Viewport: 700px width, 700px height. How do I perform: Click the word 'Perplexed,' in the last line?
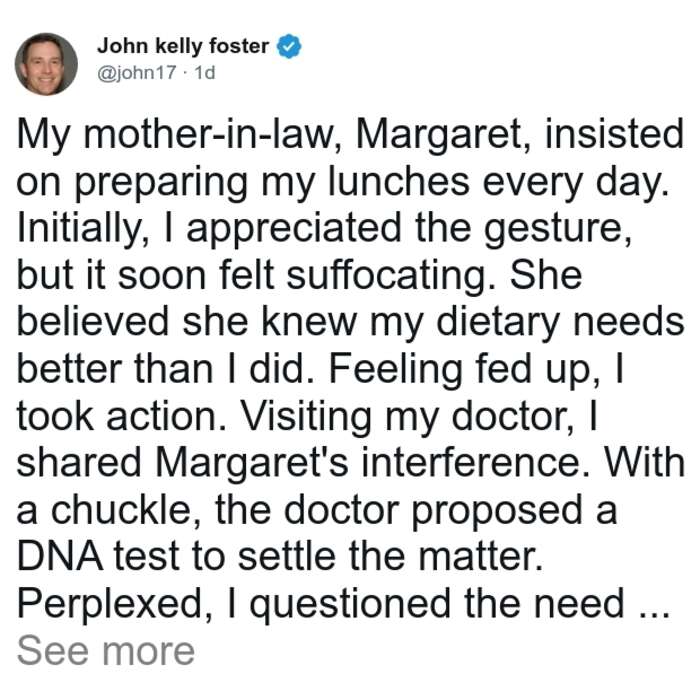115,604
